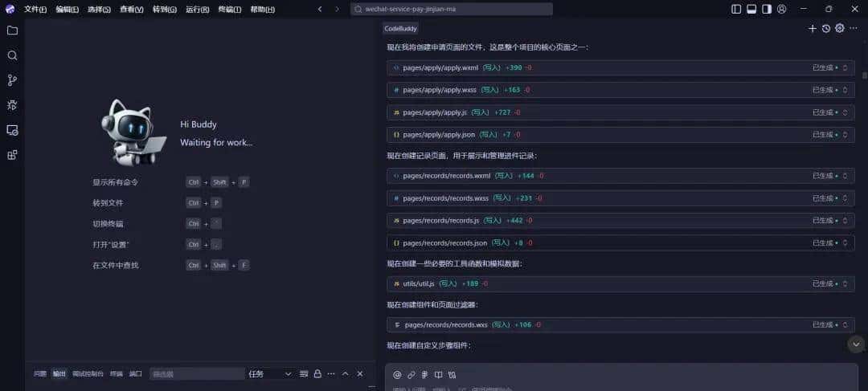The height and width of the screenshot is (391, 868).
Task: Open CodeBuddy settings with the gear icon
Action: pyautogui.click(x=840, y=29)
